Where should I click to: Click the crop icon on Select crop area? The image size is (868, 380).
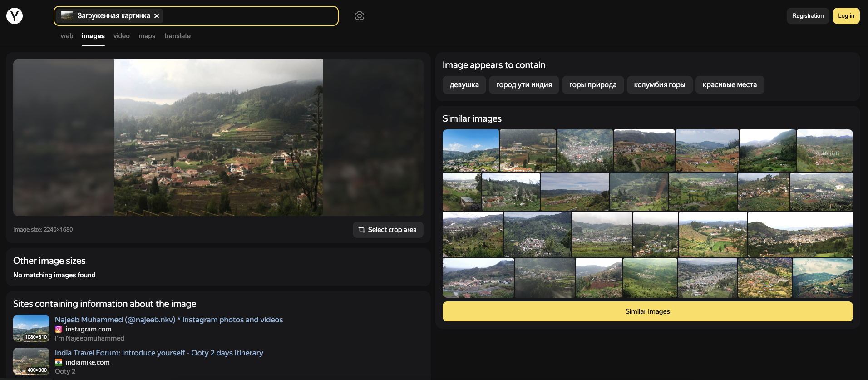[361, 230]
